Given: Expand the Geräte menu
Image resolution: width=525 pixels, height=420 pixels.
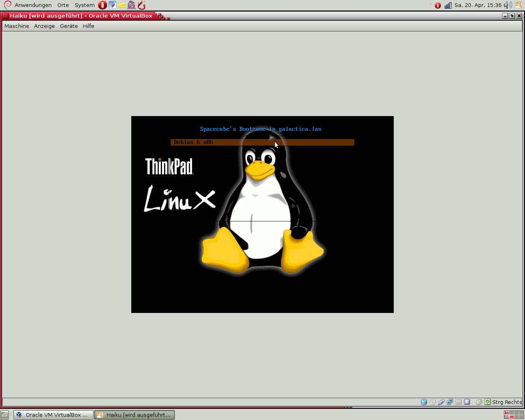Looking at the screenshot, I should (x=68, y=26).
